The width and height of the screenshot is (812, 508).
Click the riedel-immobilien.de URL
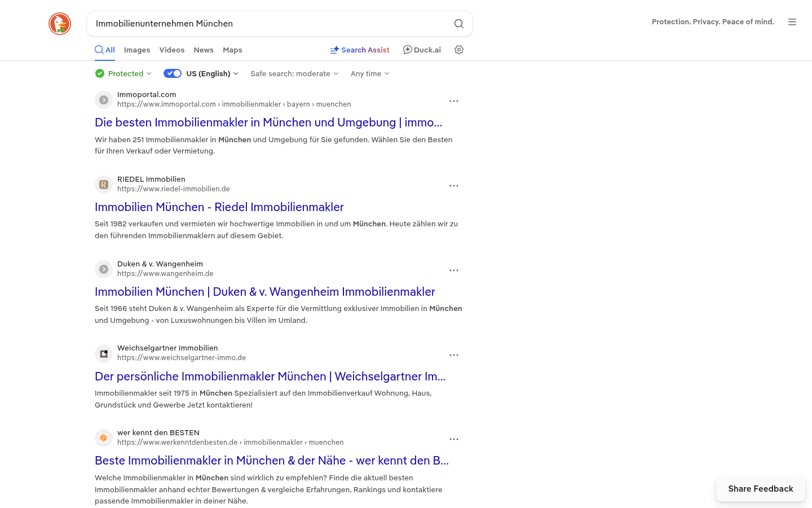tap(174, 189)
